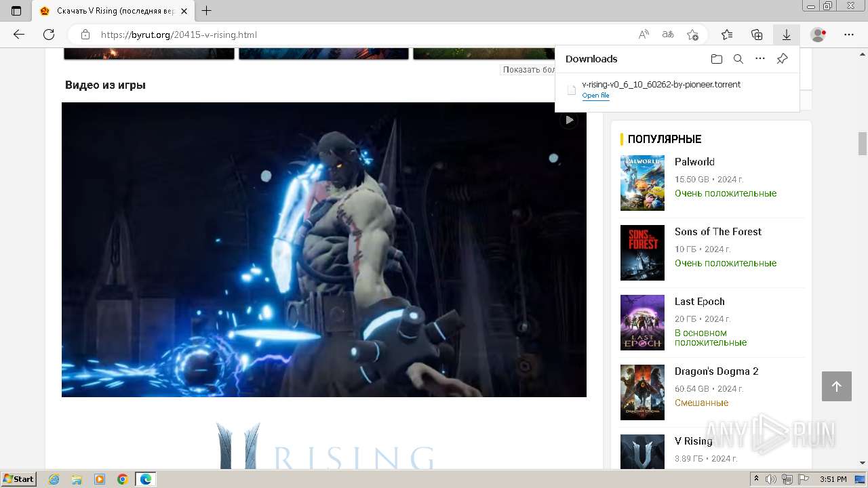Viewport: 868px width, 488px height.
Task: Close the V Rising tab
Action: point(184,11)
